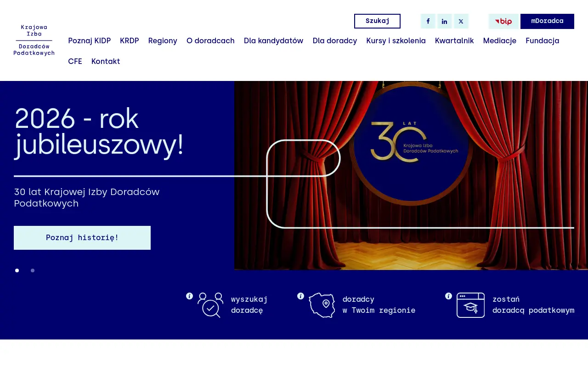The height and width of the screenshot is (368, 588).
Task: Click the 30 lat Krajowej Izby subtitle text
Action: point(87,197)
